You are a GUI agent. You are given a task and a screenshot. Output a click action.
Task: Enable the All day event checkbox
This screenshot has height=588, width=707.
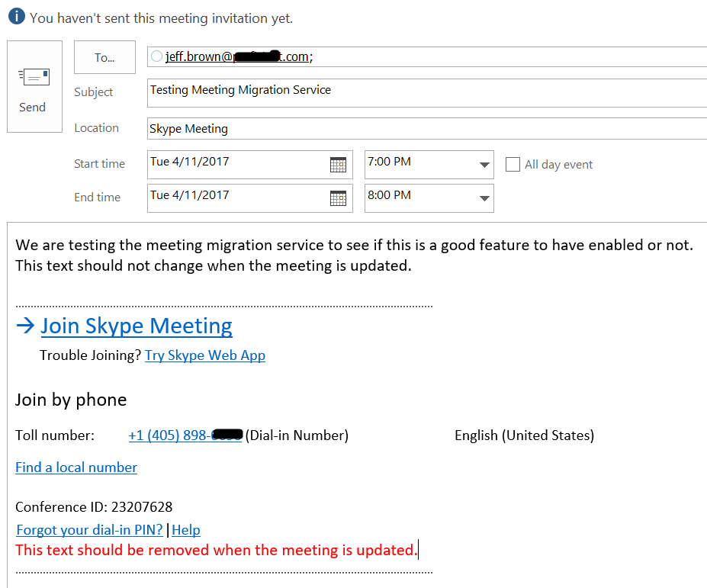coord(513,164)
